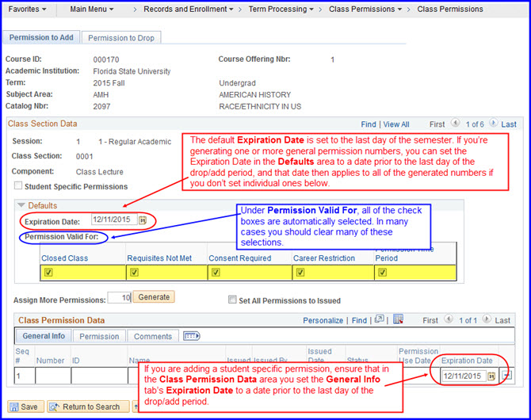Click the Generate button
The width and height of the screenshot is (531, 420).
pos(154,297)
